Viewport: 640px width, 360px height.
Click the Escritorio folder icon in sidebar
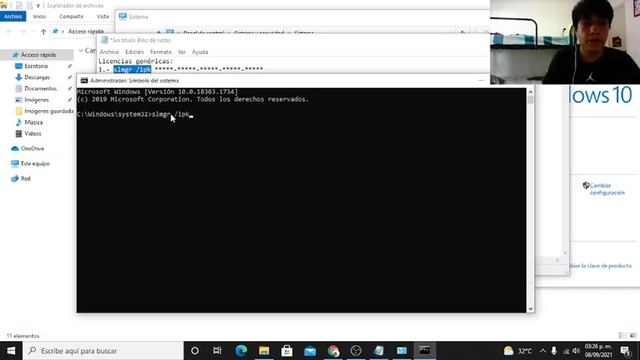tap(18, 66)
